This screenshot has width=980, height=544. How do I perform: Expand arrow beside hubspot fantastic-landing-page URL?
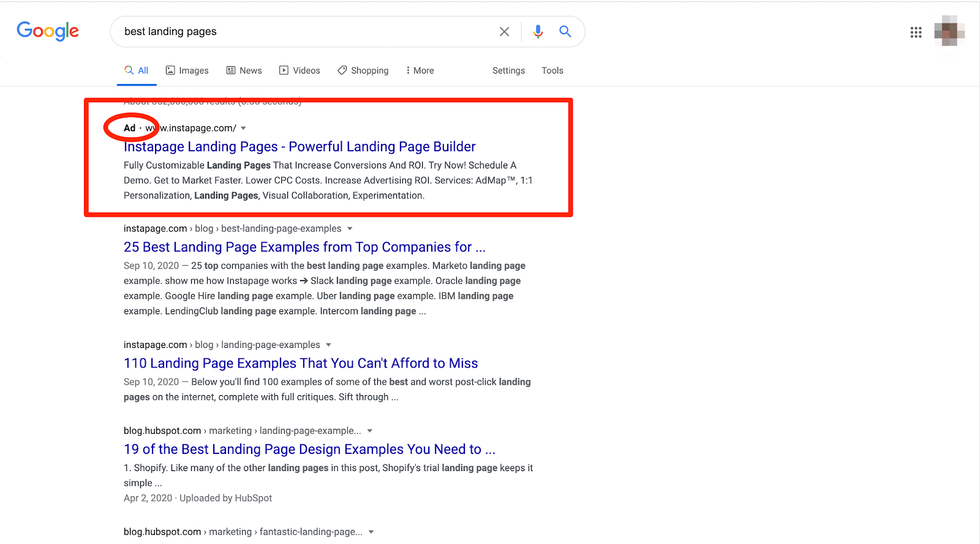click(x=371, y=532)
